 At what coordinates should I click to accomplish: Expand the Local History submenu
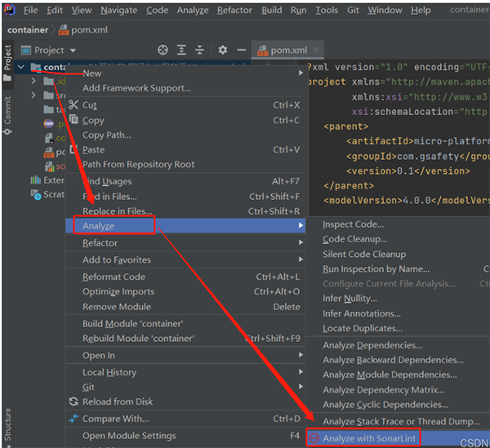click(186, 372)
